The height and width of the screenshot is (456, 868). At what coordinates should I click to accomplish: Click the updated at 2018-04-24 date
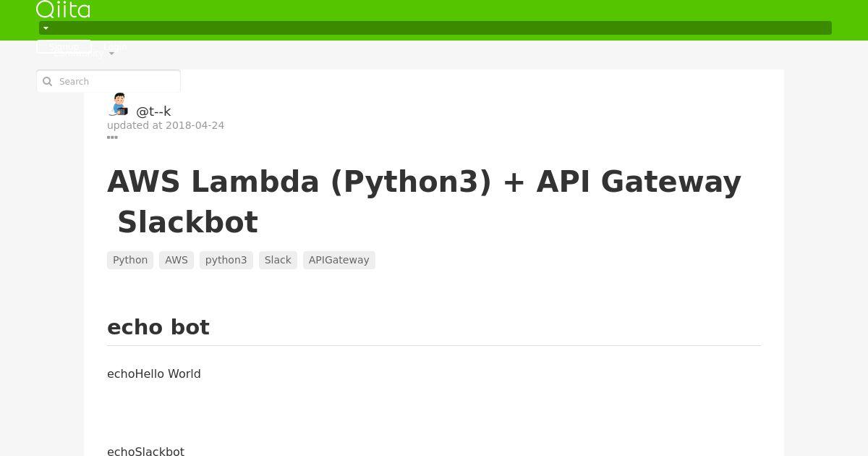pyautogui.click(x=166, y=125)
